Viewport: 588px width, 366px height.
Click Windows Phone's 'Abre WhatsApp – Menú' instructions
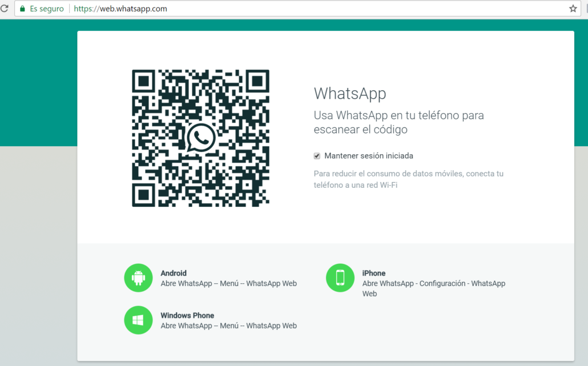click(229, 326)
